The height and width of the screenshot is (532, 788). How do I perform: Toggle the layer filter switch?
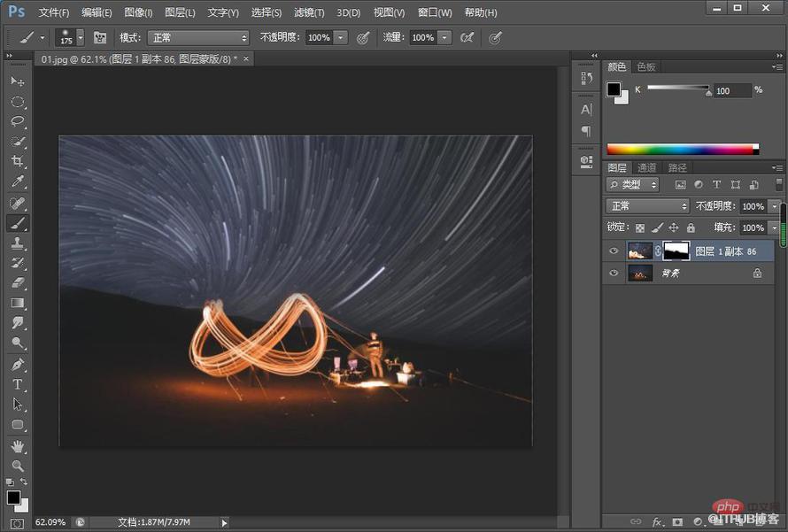tap(779, 184)
